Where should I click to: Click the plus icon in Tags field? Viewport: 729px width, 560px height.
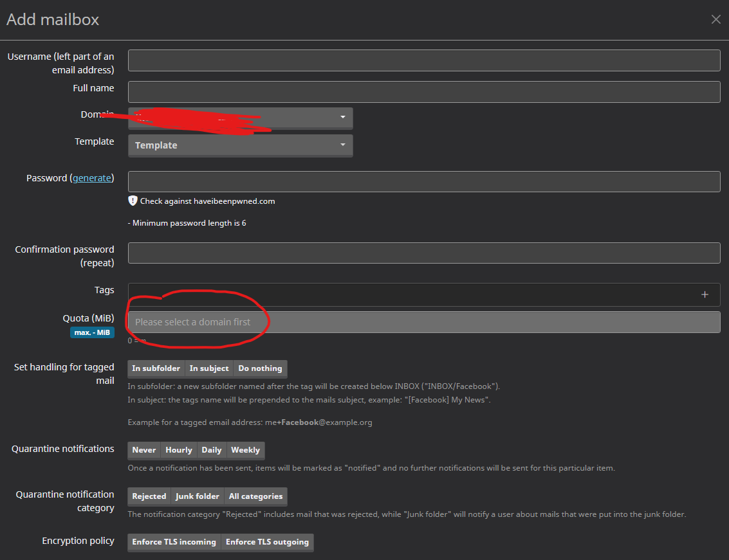tap(705, 294)
